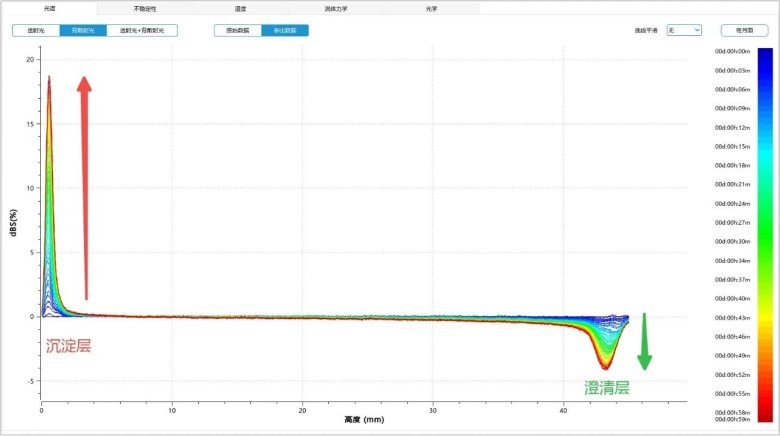Select the 00d:00h:00m time label

(x=732, y=51)
